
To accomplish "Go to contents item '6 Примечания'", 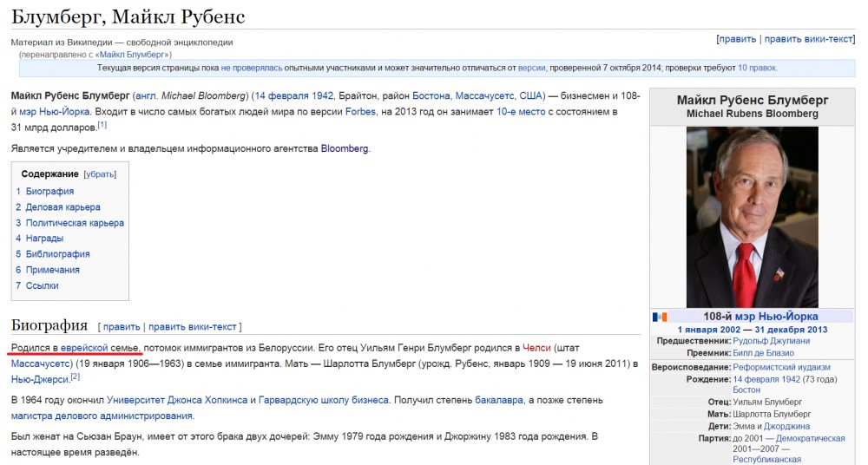I will click(48, 270).
